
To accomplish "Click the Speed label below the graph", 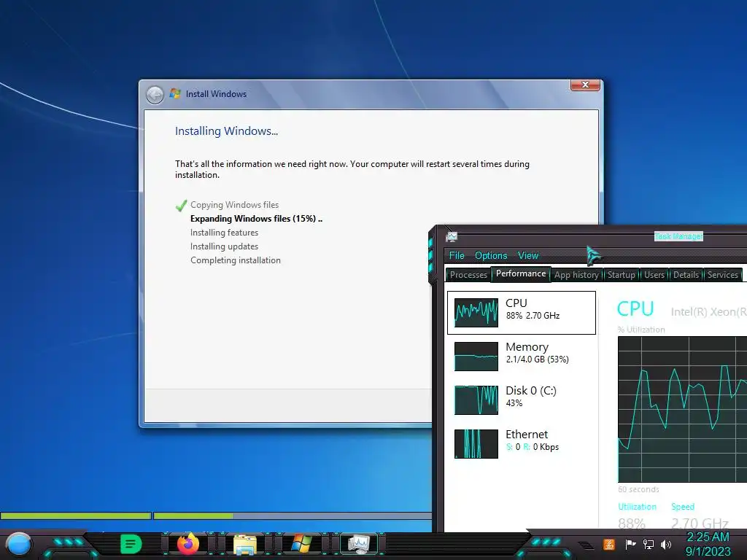I will [683, 507].
